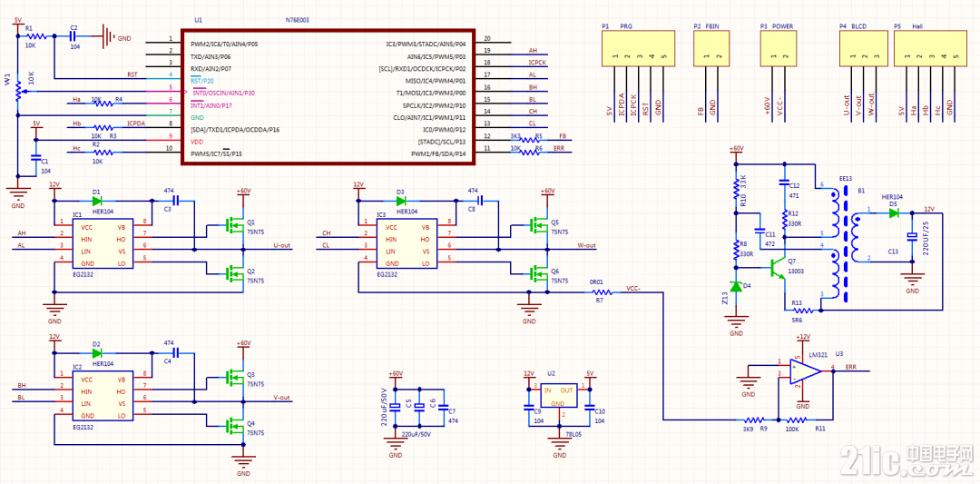This screenshot has width=980, height=484.
Task: Click the W1 10K potentiometer symbol
Action: (x=19, y=92)
